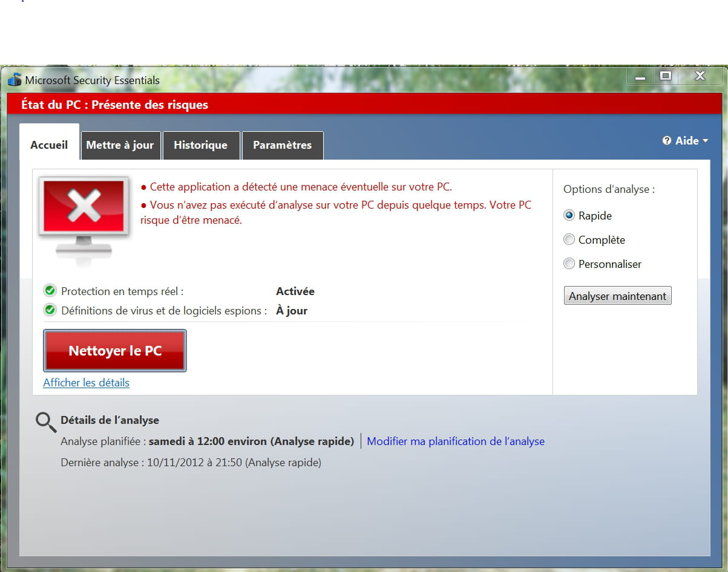Click the red Nettoyer le PC button
728x572 pixels.
pos(115,351)
